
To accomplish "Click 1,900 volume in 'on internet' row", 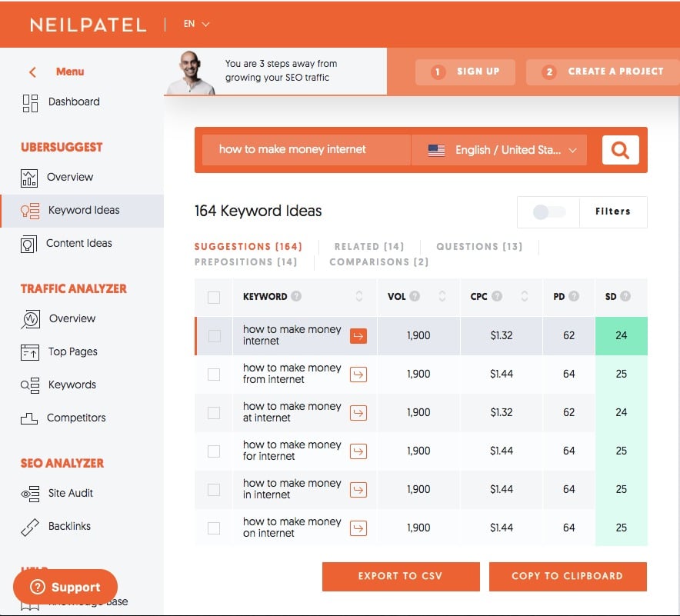I will (x=418, y=528).
